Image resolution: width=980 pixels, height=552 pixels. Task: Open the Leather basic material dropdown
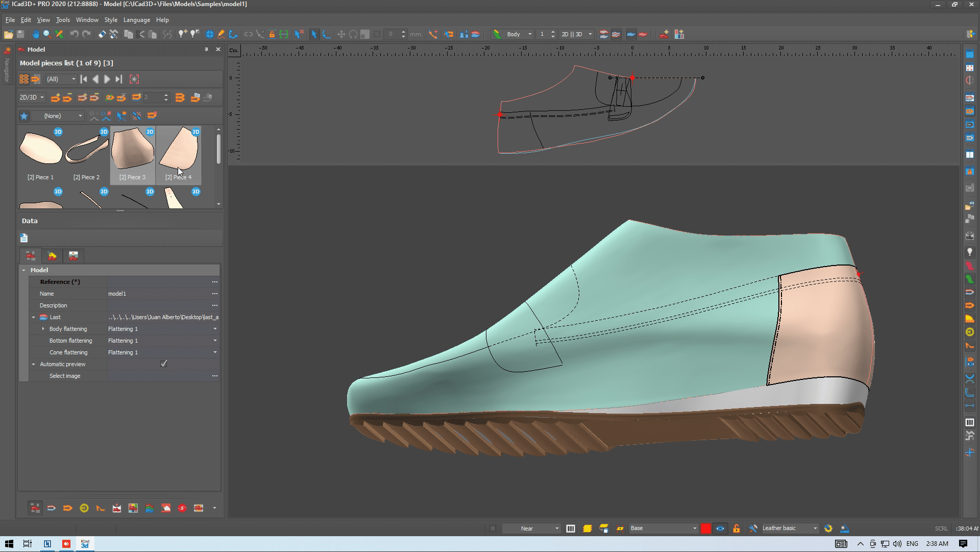[x=815, y=529]
